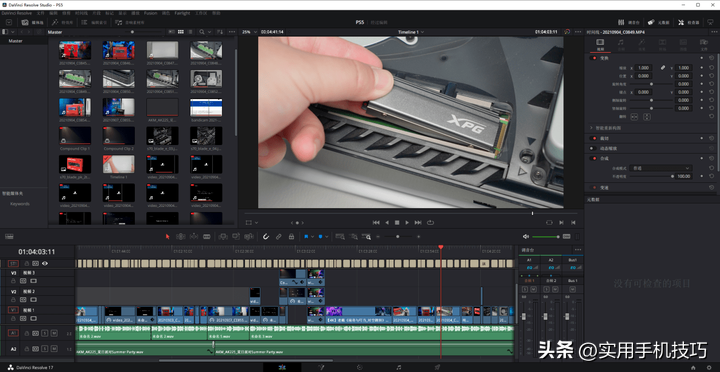Expand the Smart Reframe section
The image size is (720, 372).
click(591, 128)
